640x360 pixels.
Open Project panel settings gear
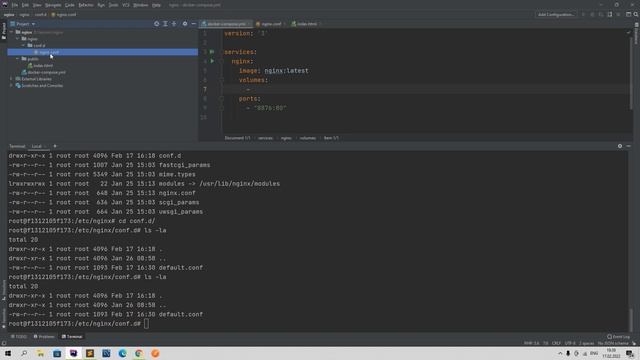(185, 24)
